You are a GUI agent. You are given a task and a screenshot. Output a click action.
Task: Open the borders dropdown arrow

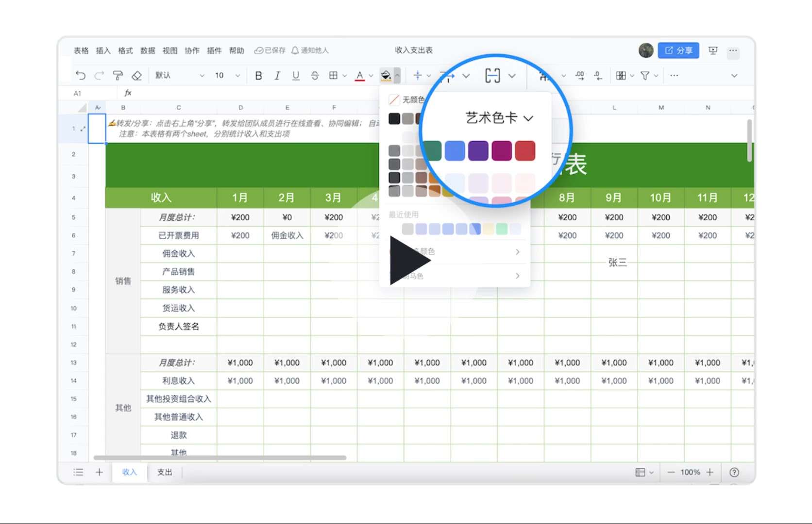(345, 76)
